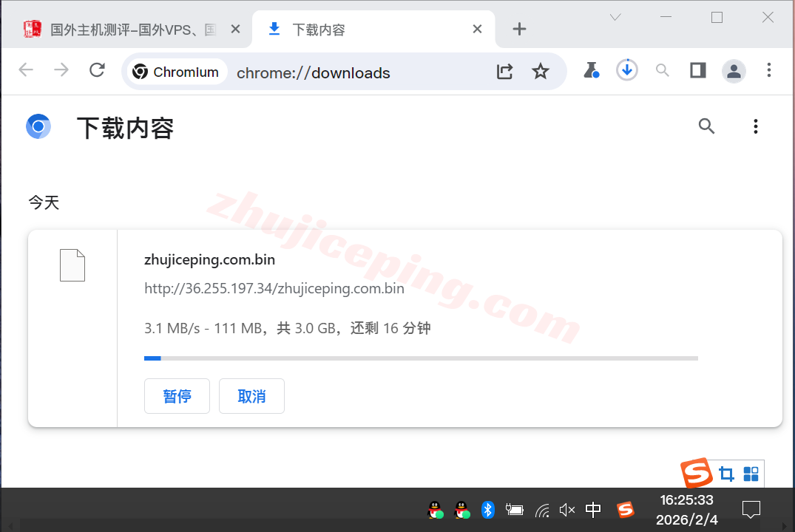
Task: Open the share icon in the address bar
Action: [x=505, y=71]
